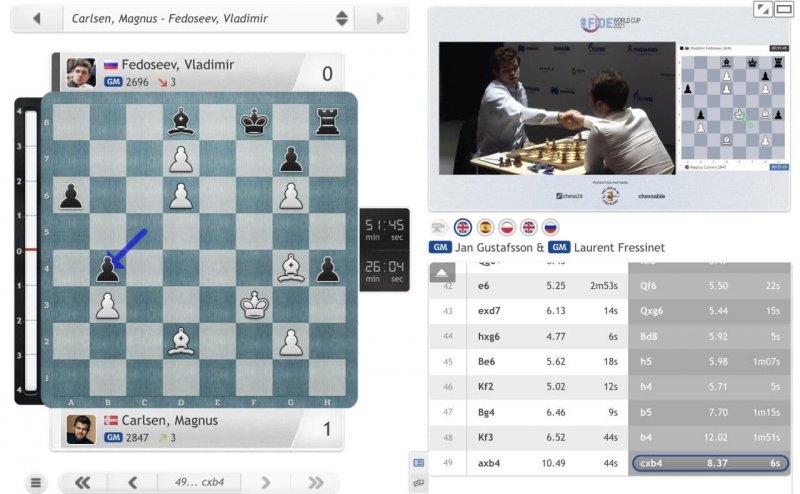Image resolution: width=800 pixels, height=494 pixels.
Task: Select the Russian flag commentary language
Action: click(551, 227)
